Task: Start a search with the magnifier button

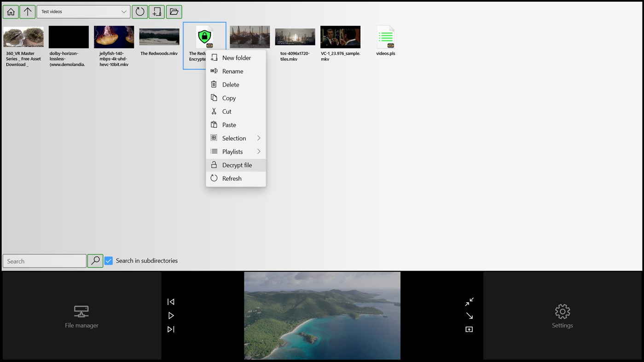Action: (95, 260)
